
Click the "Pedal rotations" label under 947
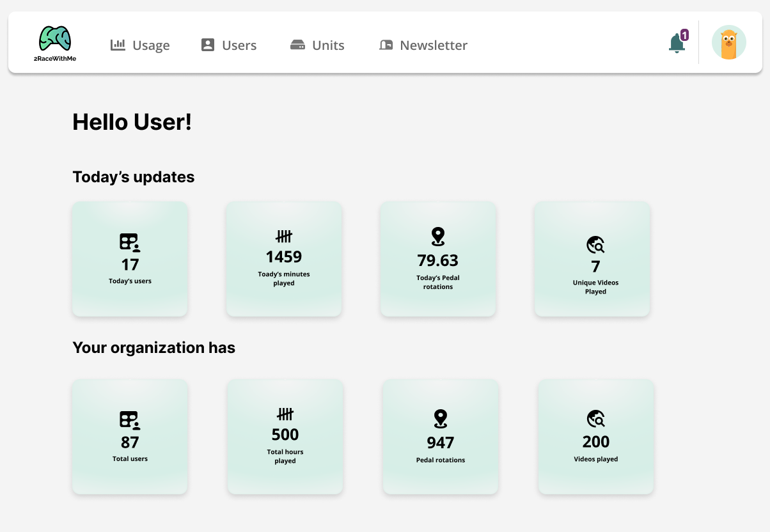[441, 460]
